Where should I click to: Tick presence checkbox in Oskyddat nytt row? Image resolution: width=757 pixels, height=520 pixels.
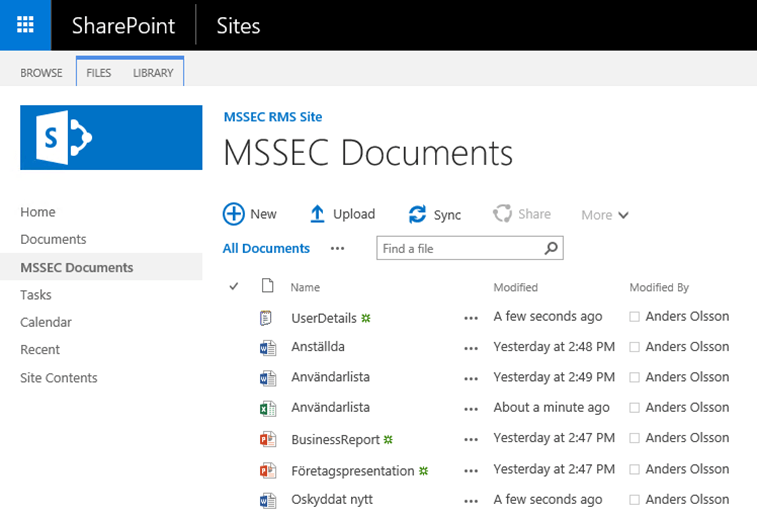pyautogui.click(x=635, y=500)
